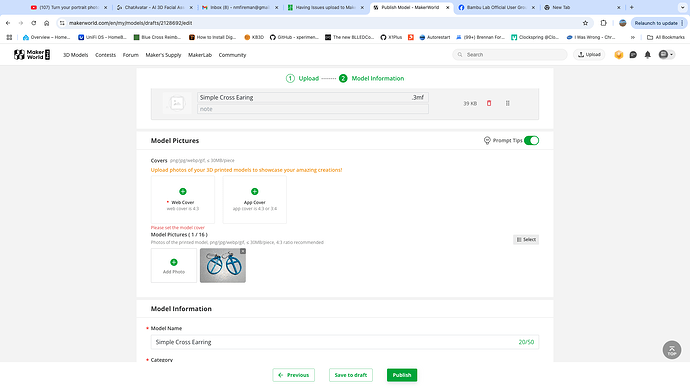
Task: Switch to ChatAvatar tab
Action: (x=155, y=7)
